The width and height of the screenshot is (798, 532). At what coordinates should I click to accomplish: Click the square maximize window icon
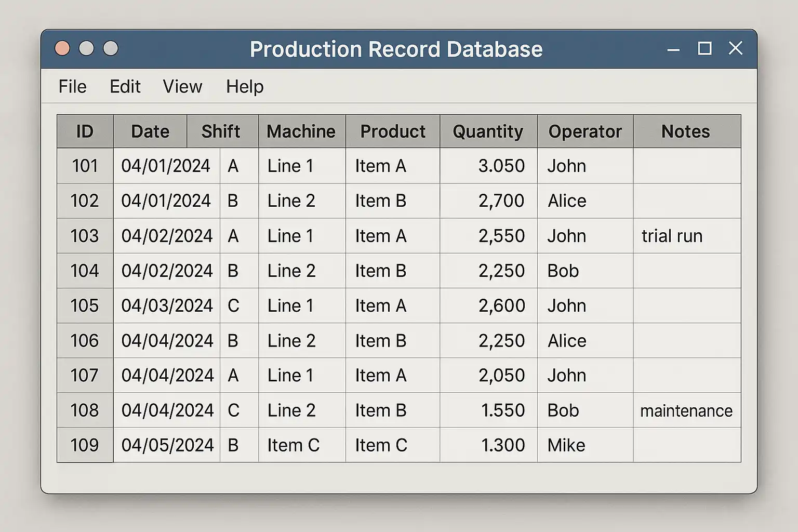704,48
